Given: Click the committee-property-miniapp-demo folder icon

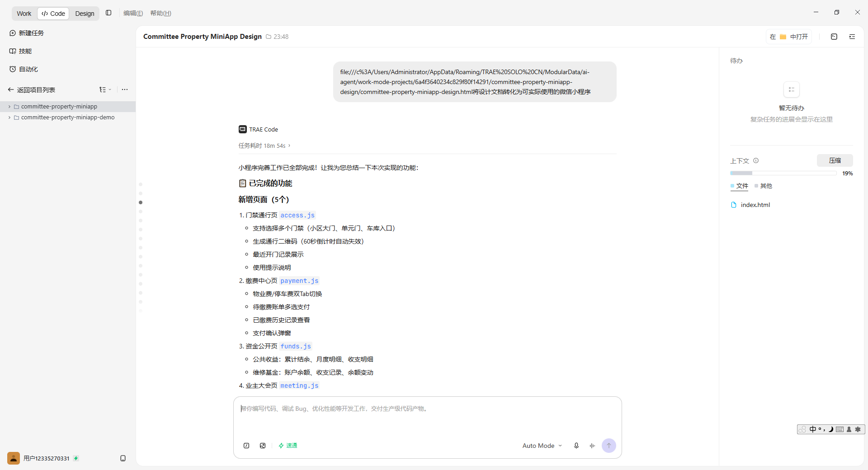Looking at the screenshot, I should (x=17, y=117).
